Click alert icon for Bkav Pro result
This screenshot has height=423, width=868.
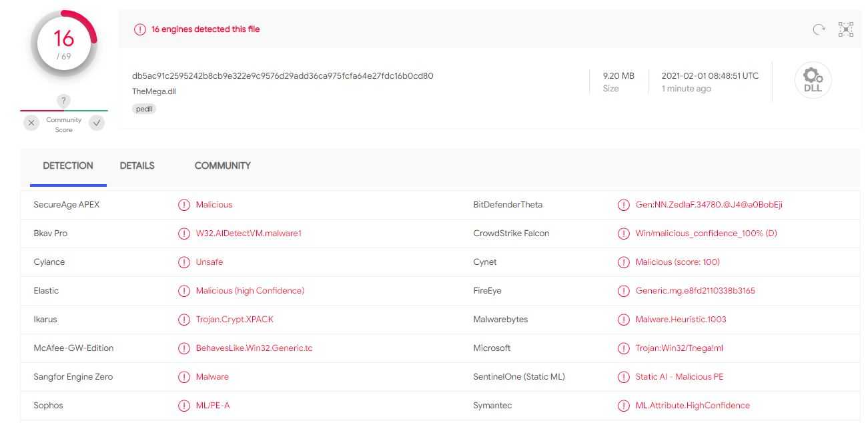184,234
